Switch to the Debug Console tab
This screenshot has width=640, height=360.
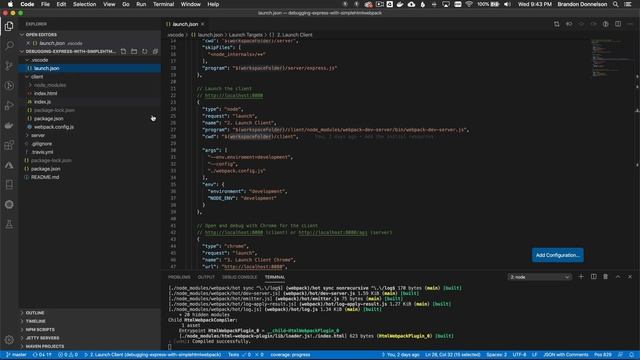[240, 277]
